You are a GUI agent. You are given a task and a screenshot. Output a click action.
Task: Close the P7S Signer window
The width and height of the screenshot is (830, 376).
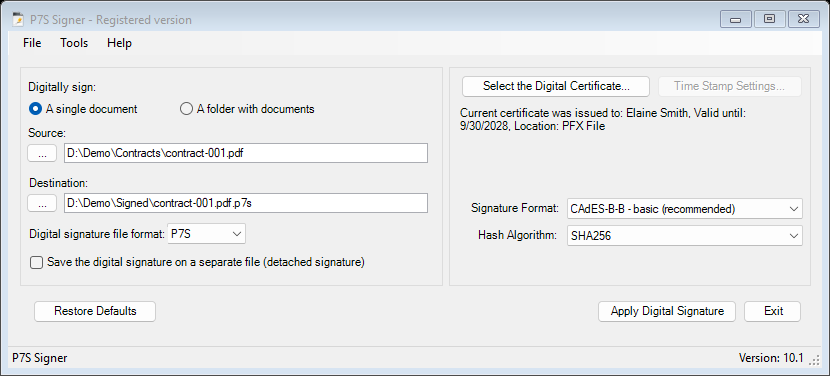coord(804,20)
